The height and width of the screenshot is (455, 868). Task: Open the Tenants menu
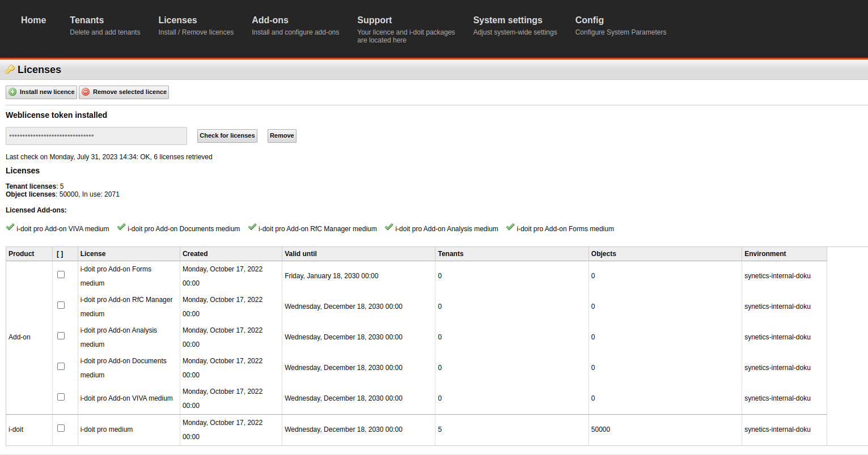(x=105, y=25)
